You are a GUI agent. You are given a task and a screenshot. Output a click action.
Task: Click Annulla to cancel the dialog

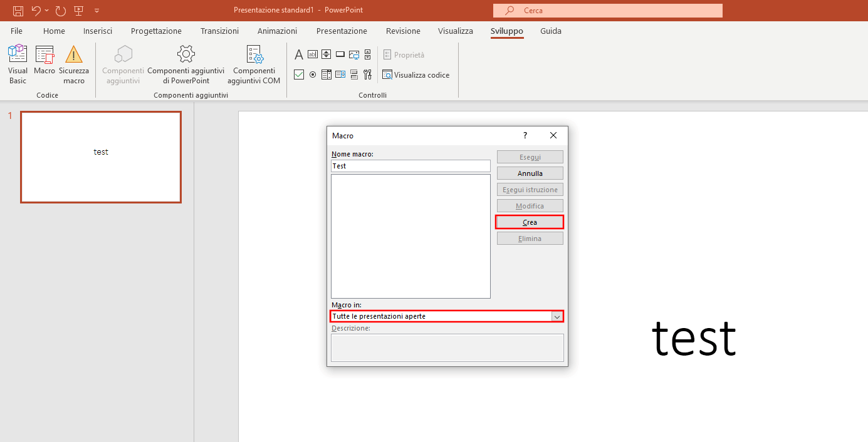click(x=530, y=173)
